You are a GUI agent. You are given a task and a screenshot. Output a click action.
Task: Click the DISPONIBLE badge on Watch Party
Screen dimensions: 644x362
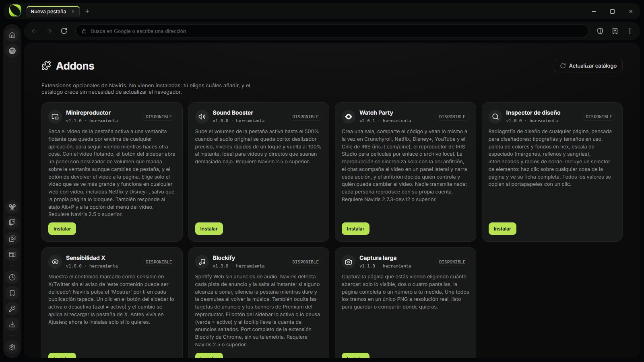click(452, 117)
